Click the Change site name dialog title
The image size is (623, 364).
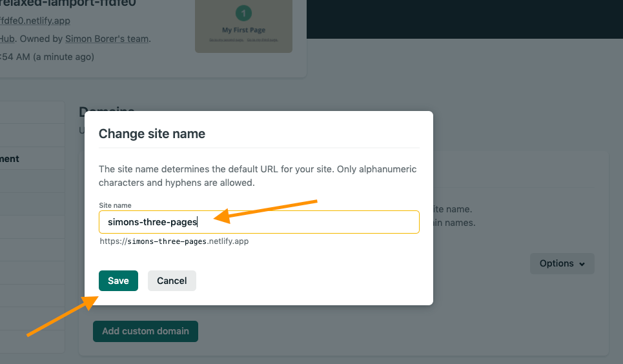[x=152, y=134]
